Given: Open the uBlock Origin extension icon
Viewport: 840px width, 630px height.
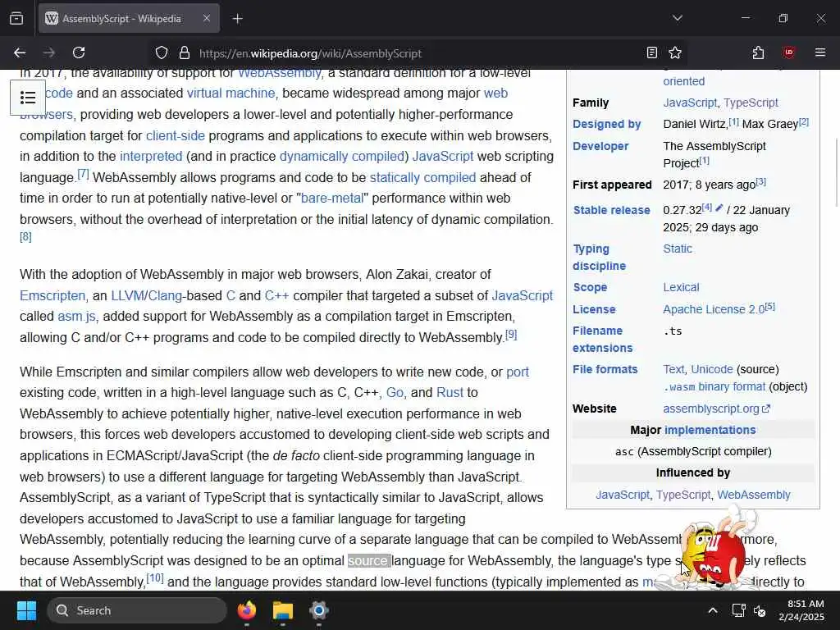Looking at the screenshot, I should point(788,53).
